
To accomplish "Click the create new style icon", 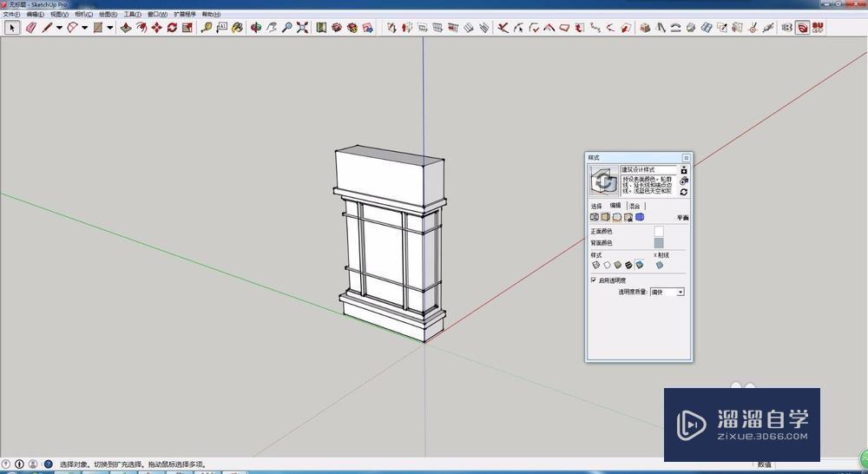I will coord(684,181).
